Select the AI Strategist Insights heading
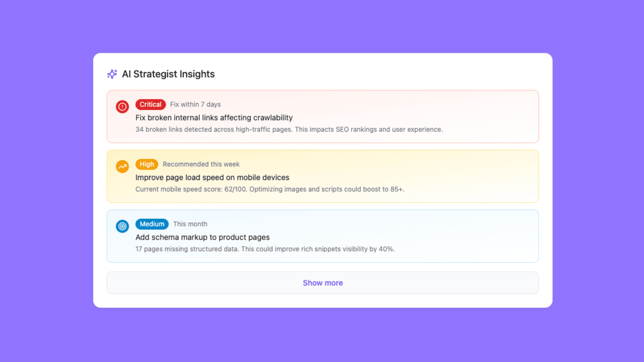 (x=168, y=74)
